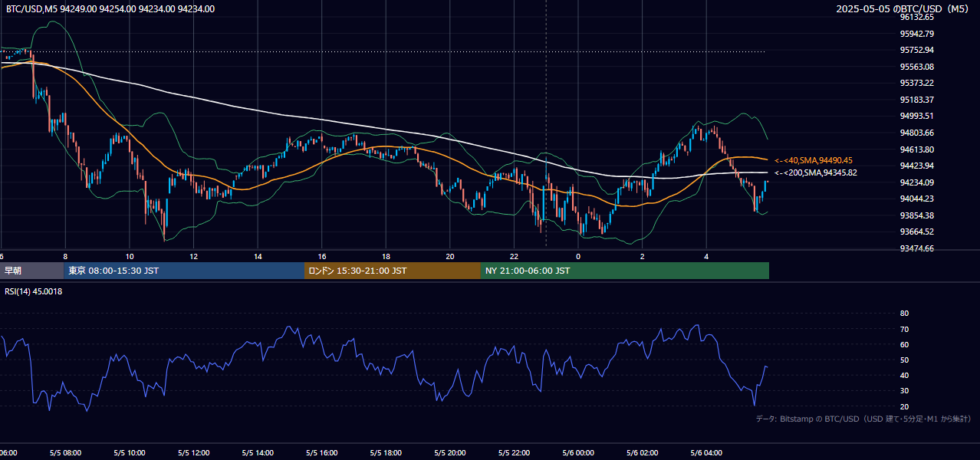Click RSI scale value 80
The image size is (980, 460).
(x=904, y=314)
